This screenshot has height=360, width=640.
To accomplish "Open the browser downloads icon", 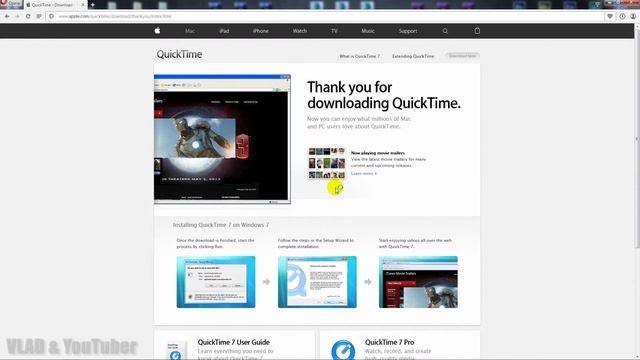I will 622,16.
